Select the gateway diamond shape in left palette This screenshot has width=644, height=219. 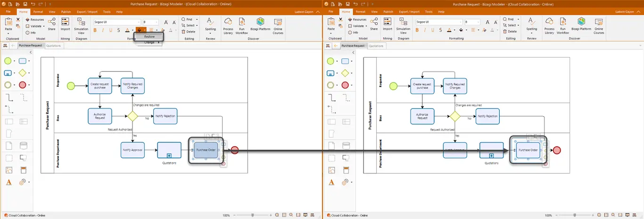[x=23, y=73]
